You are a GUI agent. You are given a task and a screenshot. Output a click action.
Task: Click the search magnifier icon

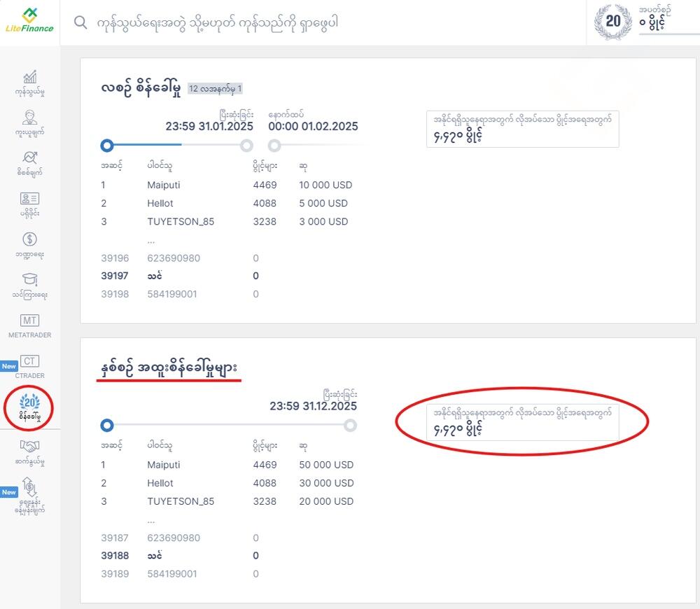click(80, 22)
